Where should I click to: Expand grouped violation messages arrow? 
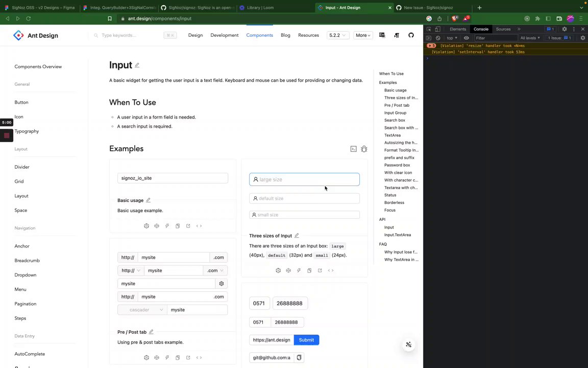[x=431, y=46]
